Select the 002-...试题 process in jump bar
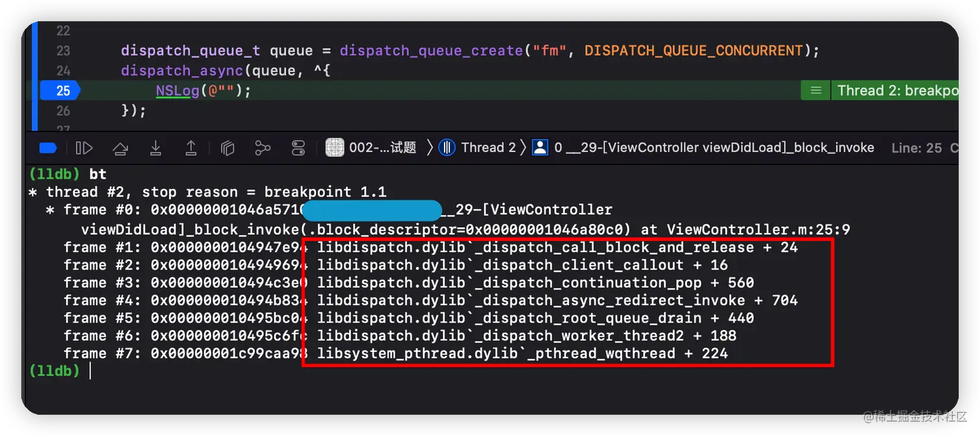Image resolution: width=980 pixels, height=436 pixels. [371, 148]
